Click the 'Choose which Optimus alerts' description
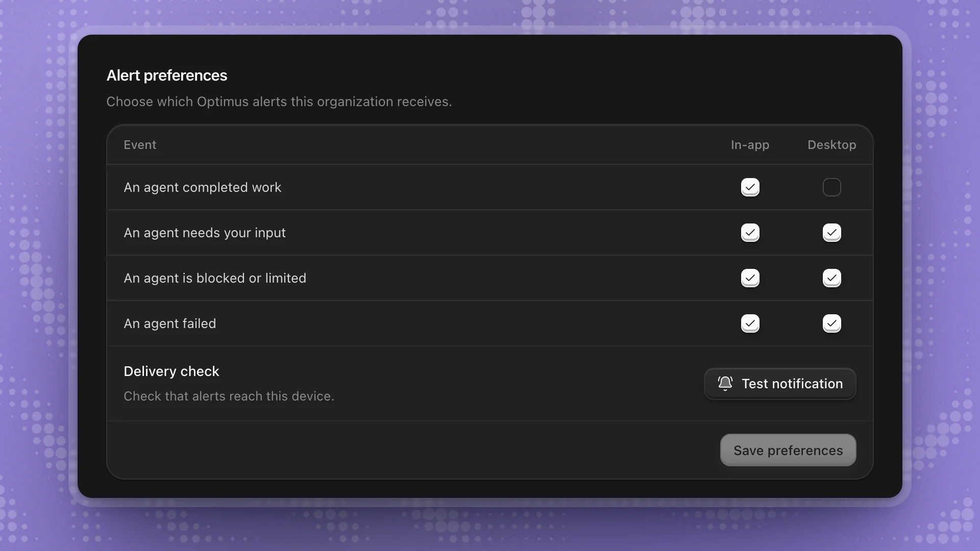The image size is (980, 551). click(x=279, y=102)
